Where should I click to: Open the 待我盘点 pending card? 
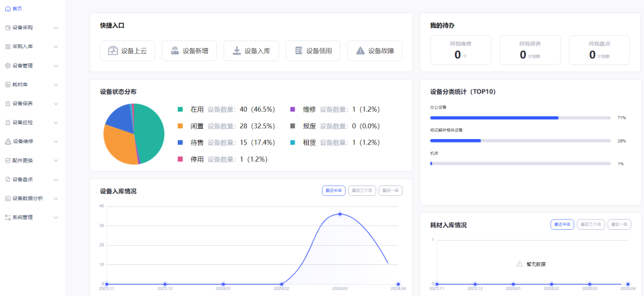pos(599,50)
